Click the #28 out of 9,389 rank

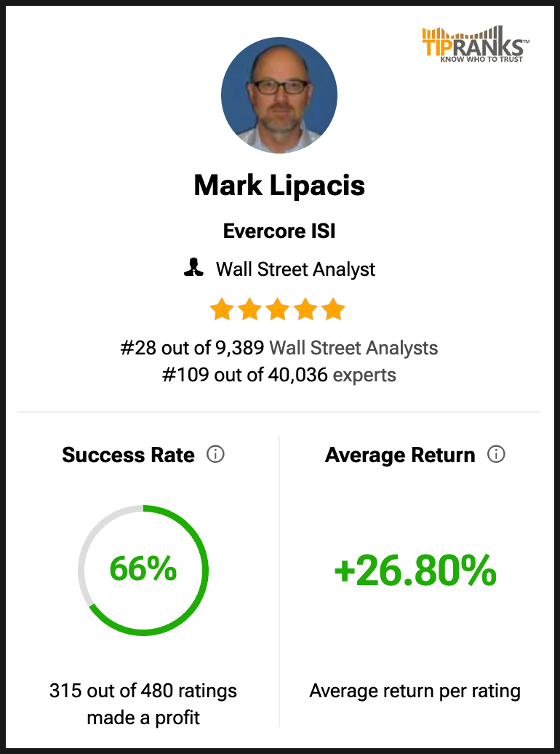point(192,348)
